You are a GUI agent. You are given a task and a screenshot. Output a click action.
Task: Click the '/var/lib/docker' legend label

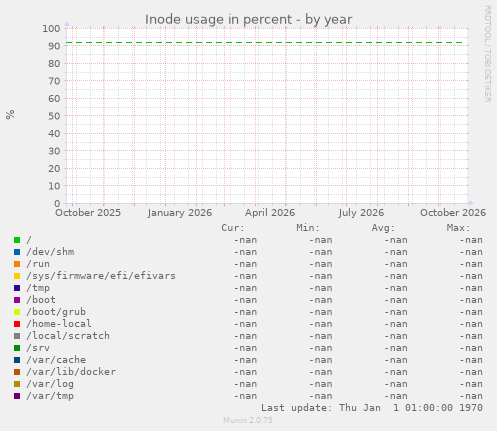pos(71,372)
